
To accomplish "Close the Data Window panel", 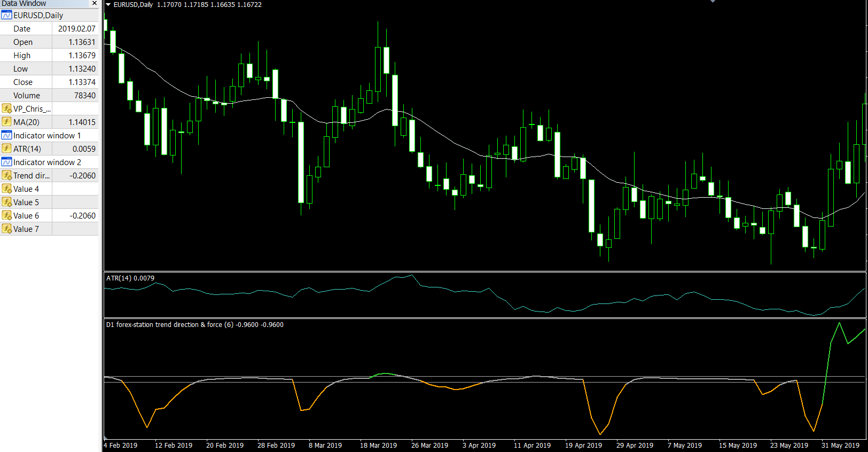I will pos(95,3).
